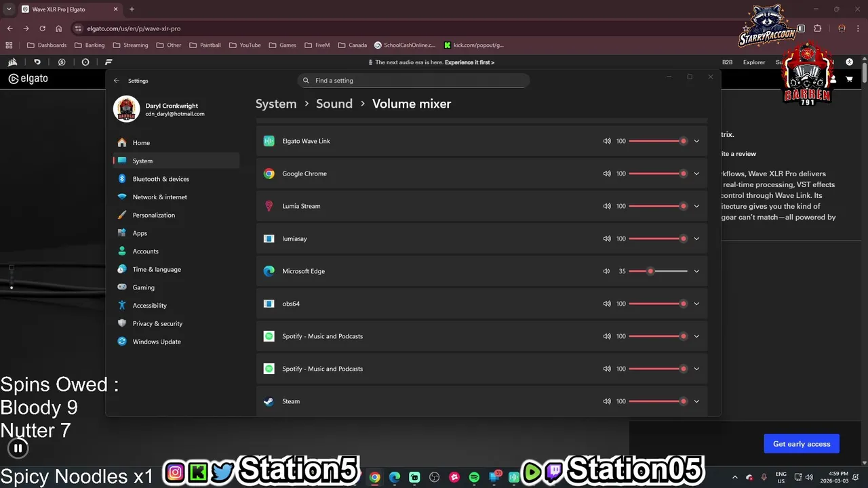This screenshot has height=488, width=868.
Task: Mute Google Chrome in volume mixer
Action: [x=607, y=174]
